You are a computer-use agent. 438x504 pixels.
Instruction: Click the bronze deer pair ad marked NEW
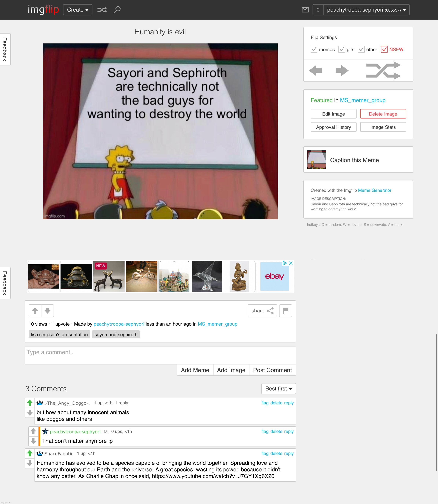[109, 276]
